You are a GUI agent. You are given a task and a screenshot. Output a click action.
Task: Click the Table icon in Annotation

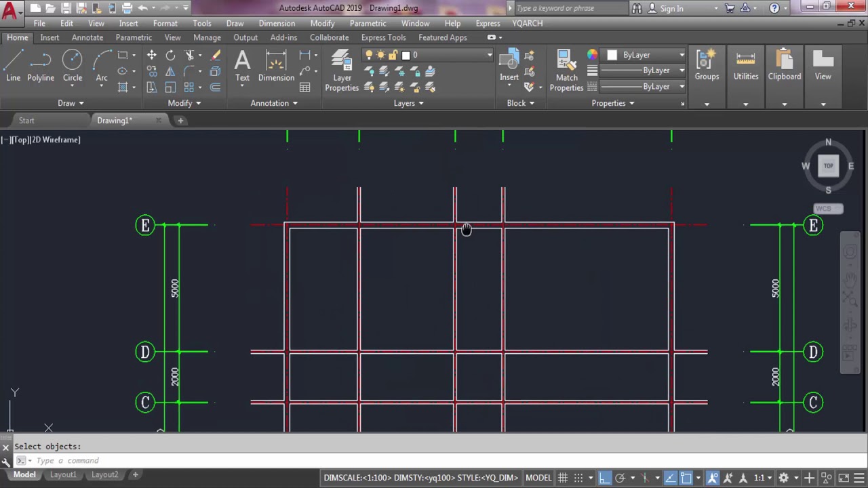(x=305, y=87)
